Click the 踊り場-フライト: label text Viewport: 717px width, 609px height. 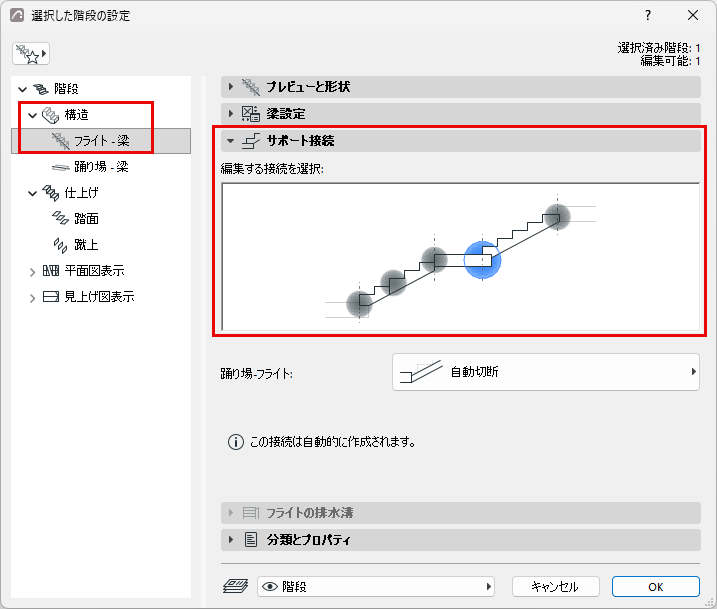pyautogui.click(x=257, y=374)
